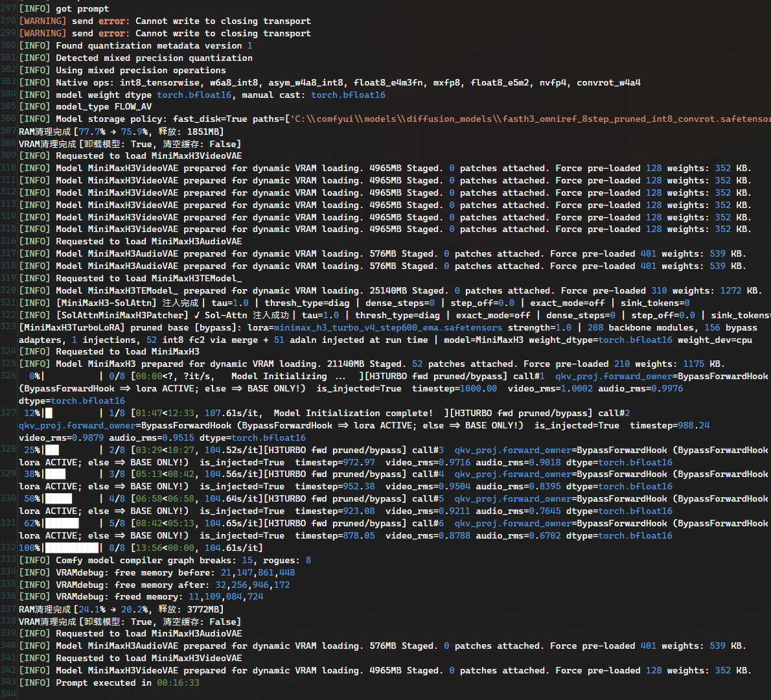
Task: Click 'Model Initialization complete!' text
Action: 353,414
